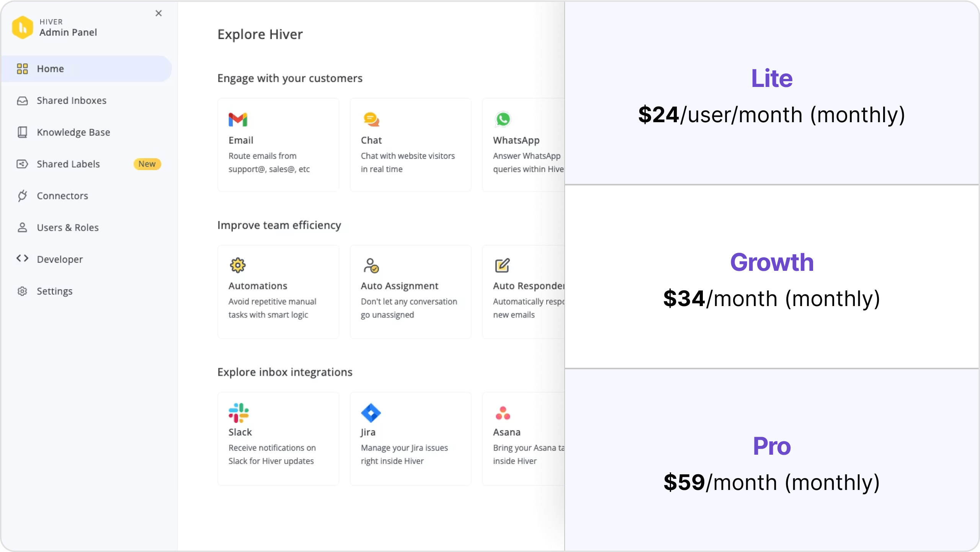Screen dimensions: 980x552
Task: Open the Chat integration icon
Action: coord(372,119)
